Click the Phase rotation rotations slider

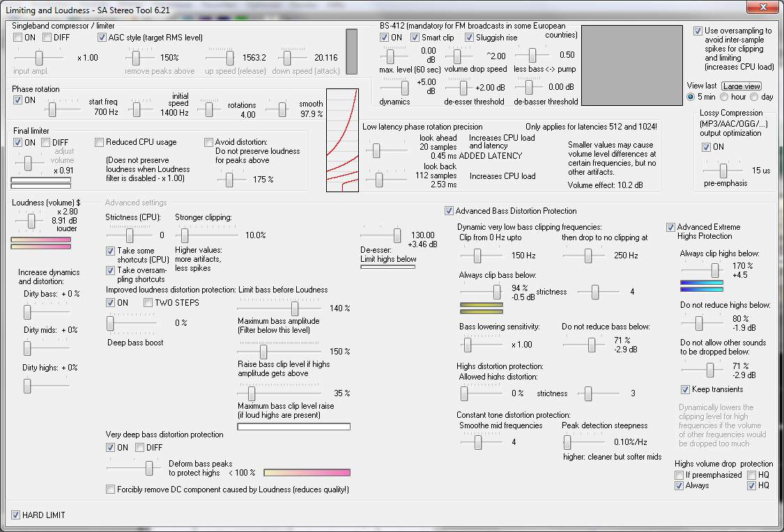(208, 109)
